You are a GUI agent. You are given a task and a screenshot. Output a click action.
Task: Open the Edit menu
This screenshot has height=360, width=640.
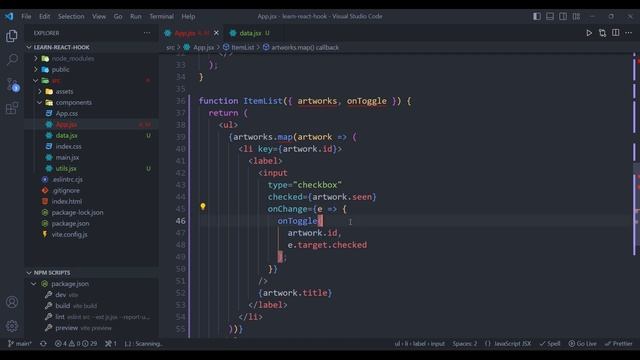pyautogui.click(x=44, y=16)
